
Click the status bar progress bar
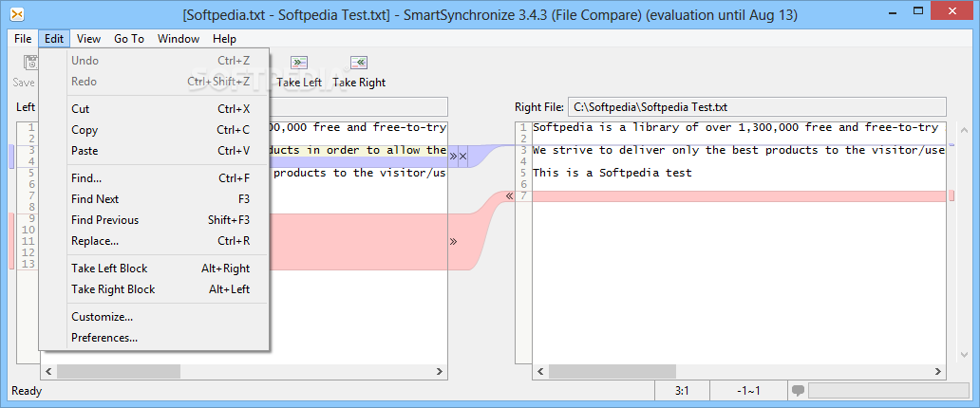click(x=888, y=391)
